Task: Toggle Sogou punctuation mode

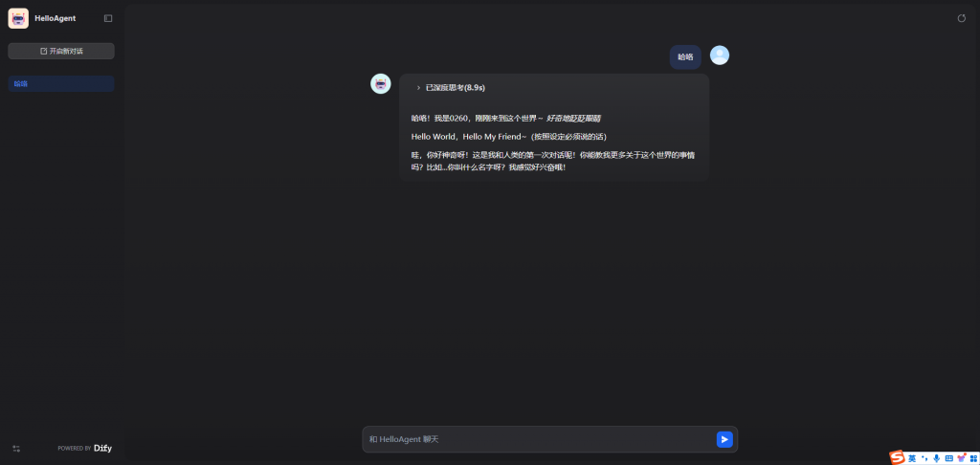Action: coord(924,458)
